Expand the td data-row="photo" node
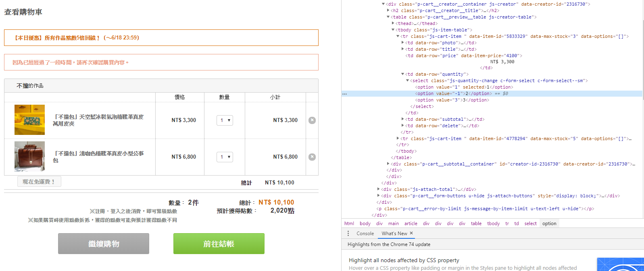Image resolution: width=644 pixels, height=271 pixels. tap(403, 43)
